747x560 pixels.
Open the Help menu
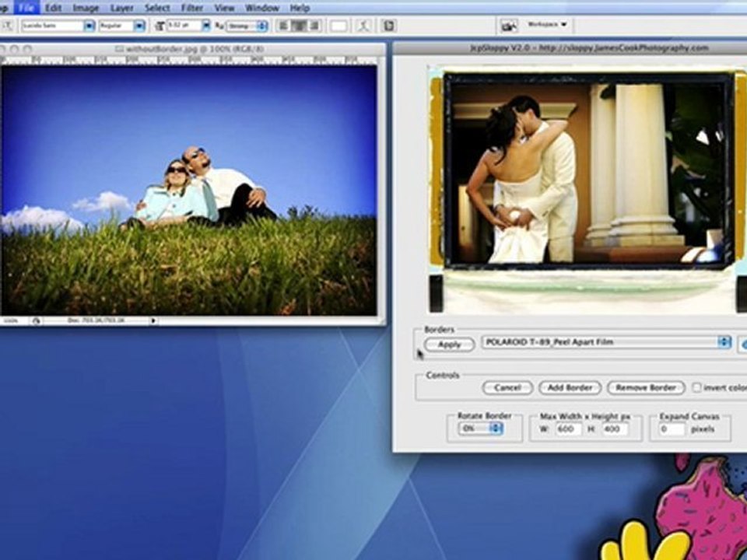click(300, 8)
